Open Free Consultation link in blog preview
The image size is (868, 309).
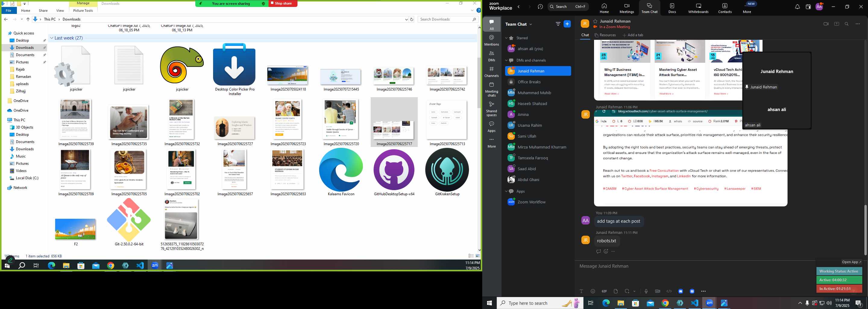point(664,171)
